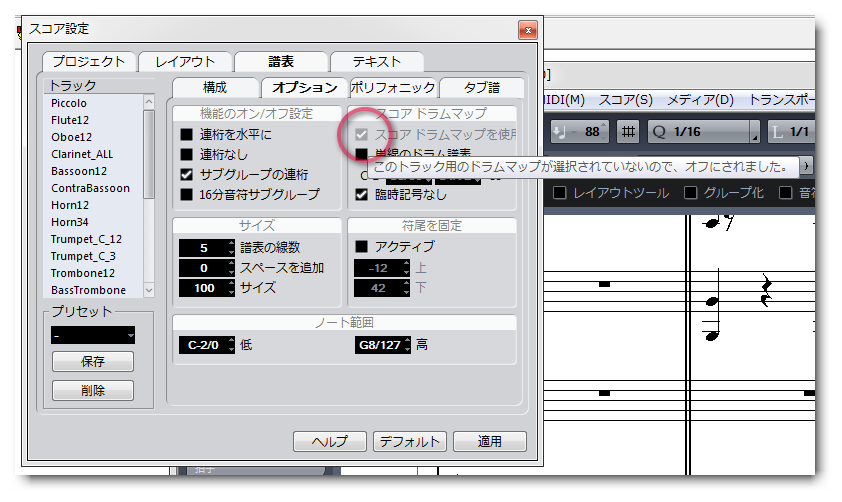Switch to the タブ譜 sub-tab
The height and width of the screenshot is (502, 842).
[x=482, y=88]
